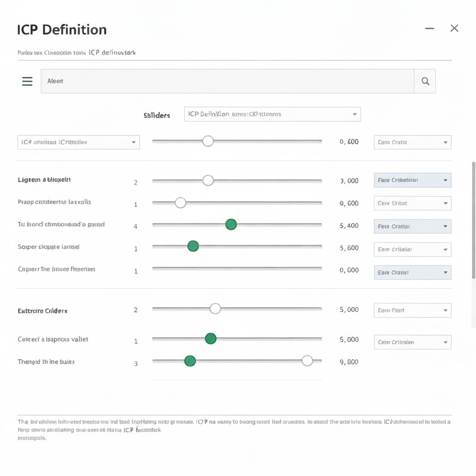The image size is (476, 476).
Task: Expand the Eem-Ftart dropdown
Action: tap(412, 310)
